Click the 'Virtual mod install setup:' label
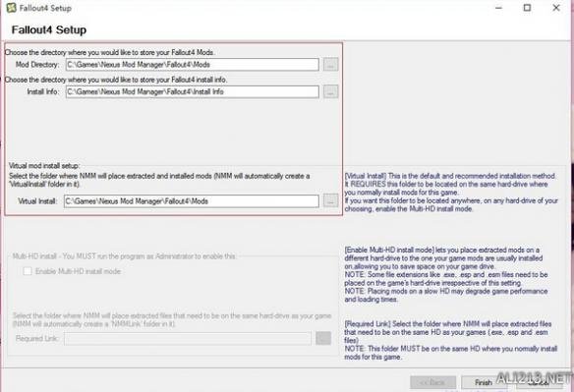The height and width of the screenshot is (392, 574). point(44,166)
